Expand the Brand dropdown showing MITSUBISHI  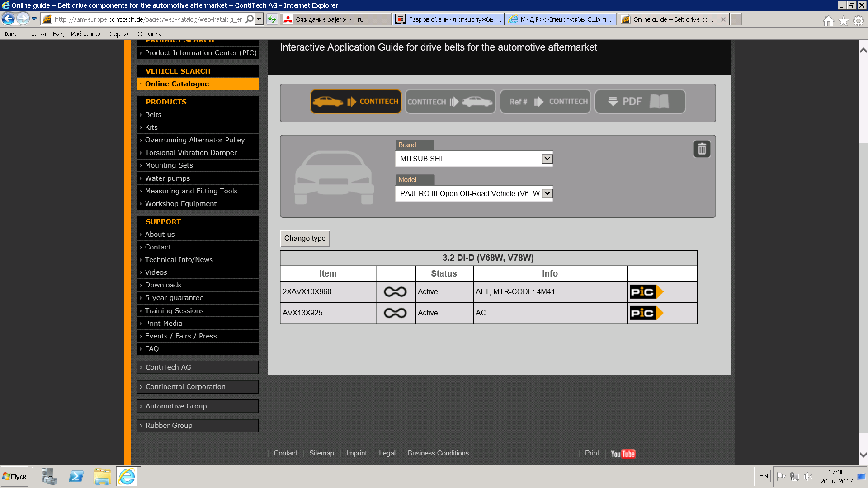[x=547, y=159]
